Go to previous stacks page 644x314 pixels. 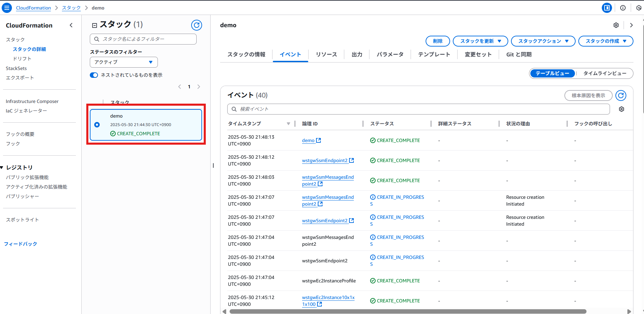tap(180, 87)
